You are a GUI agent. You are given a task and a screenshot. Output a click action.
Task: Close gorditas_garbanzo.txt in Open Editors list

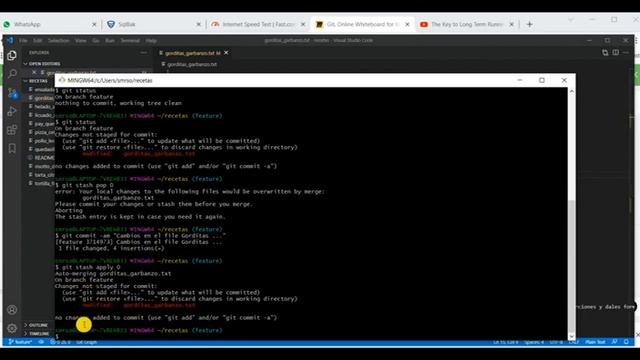pyautogui.click(x=34, y=72)
